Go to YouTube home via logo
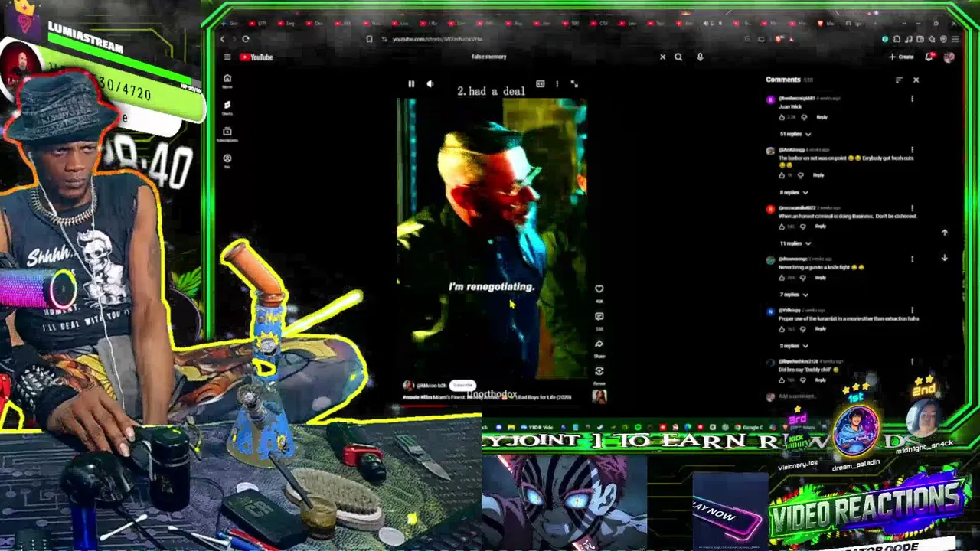Viewport: 980px width, 551px height. (256, 57)
